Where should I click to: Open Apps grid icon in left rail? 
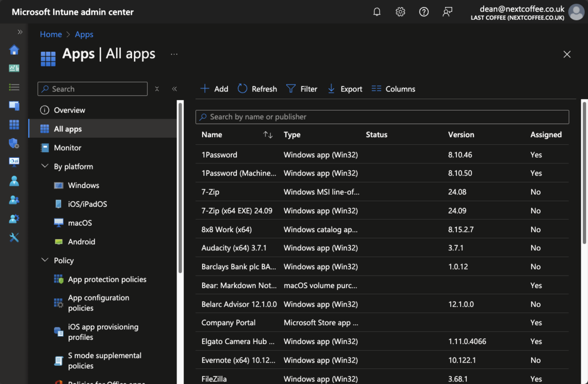pos(14,125)
